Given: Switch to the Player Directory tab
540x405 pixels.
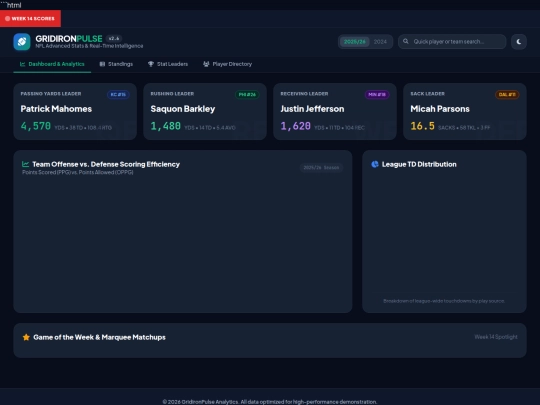Looking at the screenshot, I should [228, 64].
